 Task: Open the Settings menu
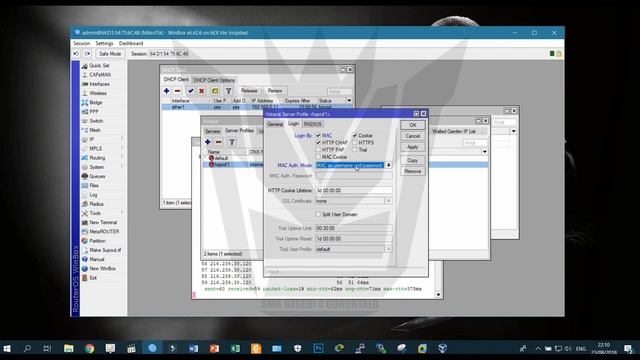point(104,43)
